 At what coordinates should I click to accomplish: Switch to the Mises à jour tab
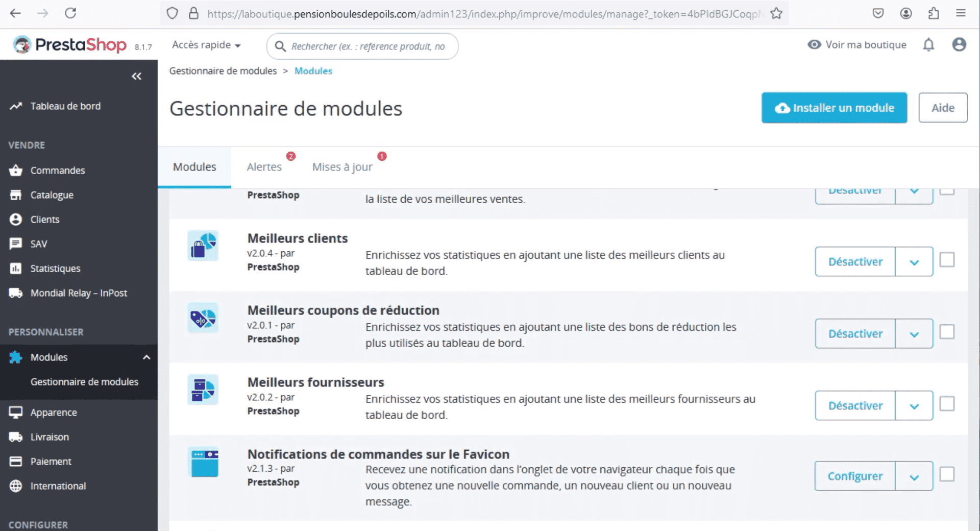[x=342, y=167]
